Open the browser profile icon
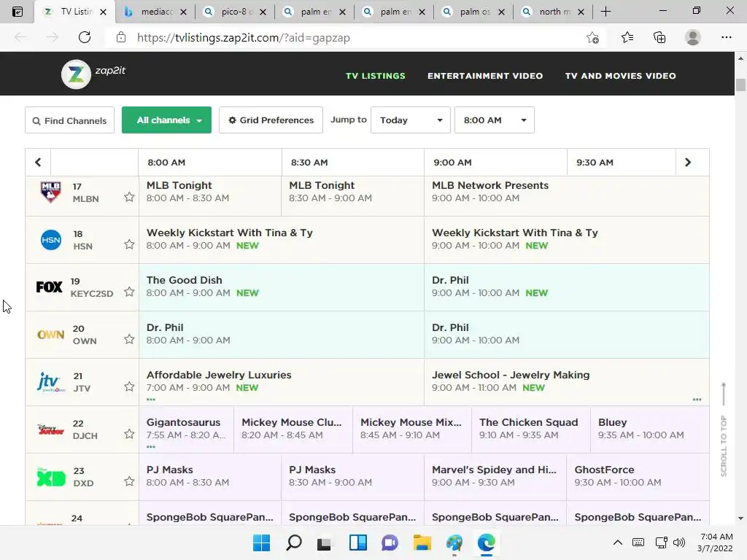The width and height of the screenshot is (747, 560). (693, 38)
